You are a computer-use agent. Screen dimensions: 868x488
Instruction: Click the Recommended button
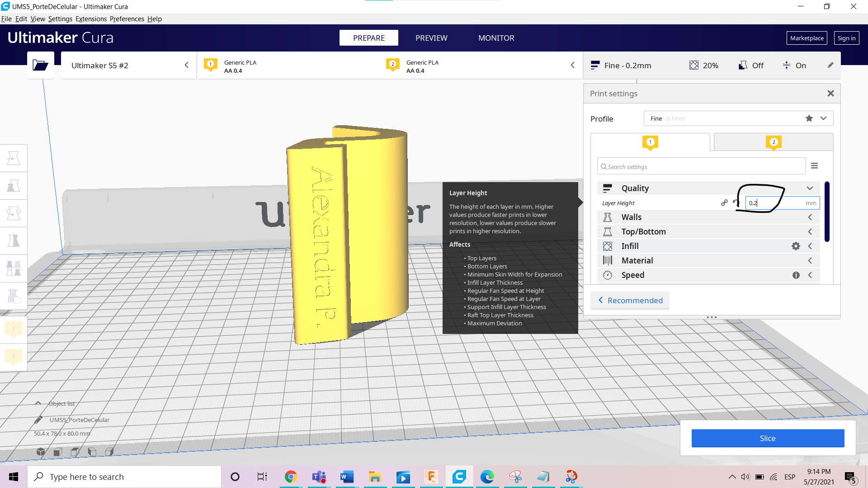click(x=630, y=300)
